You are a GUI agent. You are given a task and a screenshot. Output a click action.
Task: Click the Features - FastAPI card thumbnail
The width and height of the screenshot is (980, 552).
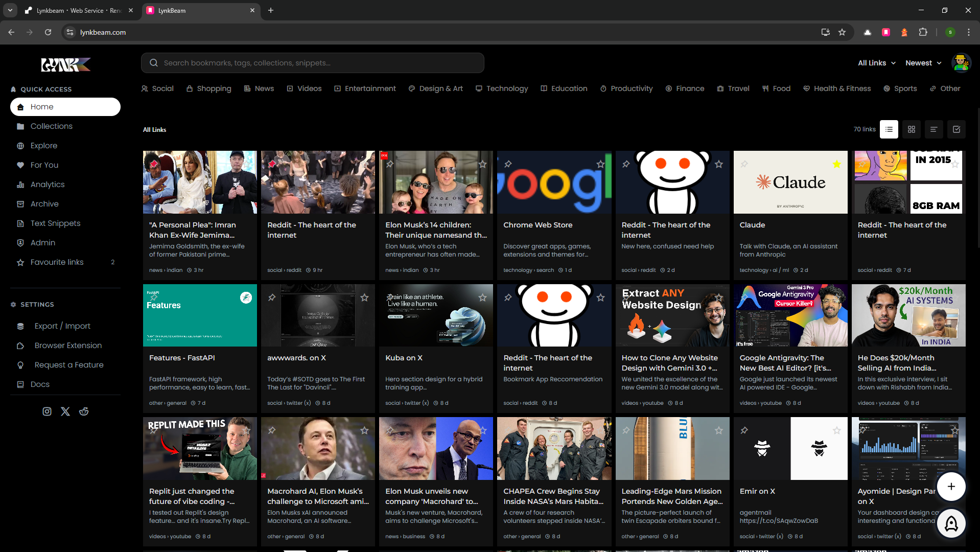click(x=200, y=315)
